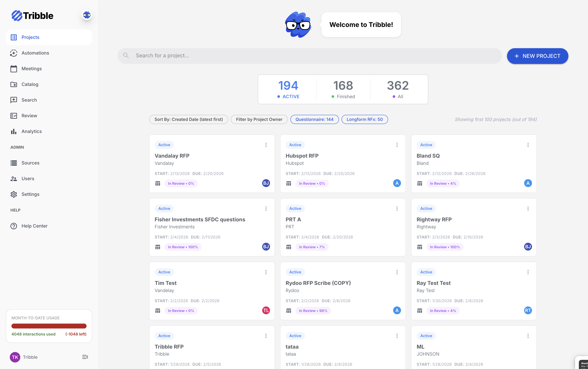588x369 pixels.
Task: Open the tataa card's three-dot menu
Action: (397, 336)
